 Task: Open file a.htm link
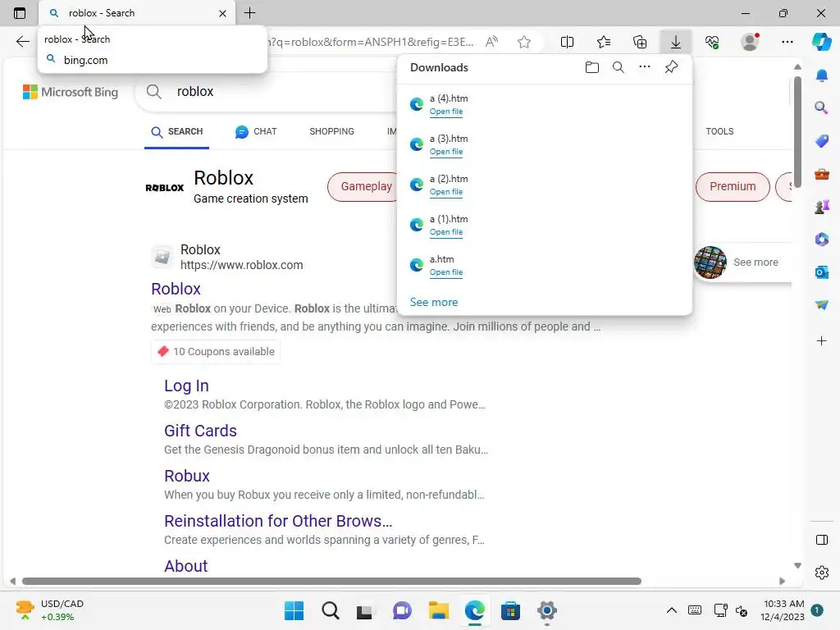point(445,272)
